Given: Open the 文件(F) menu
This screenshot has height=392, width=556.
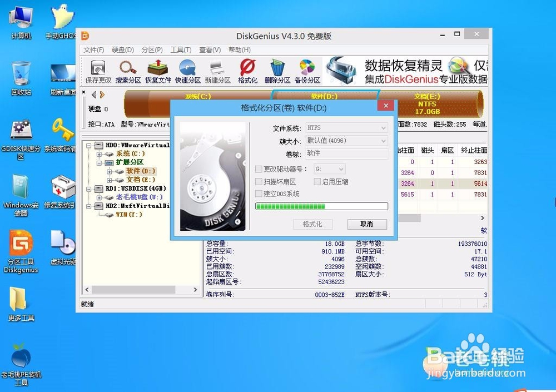Looking at the screenshot, I should tap(93, 49).
